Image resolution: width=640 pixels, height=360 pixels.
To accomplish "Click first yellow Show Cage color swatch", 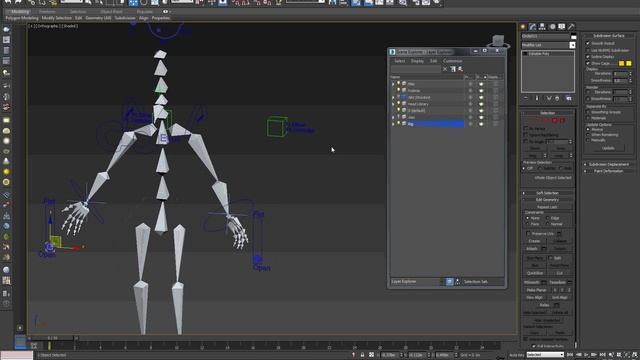I will coord(621,63).
